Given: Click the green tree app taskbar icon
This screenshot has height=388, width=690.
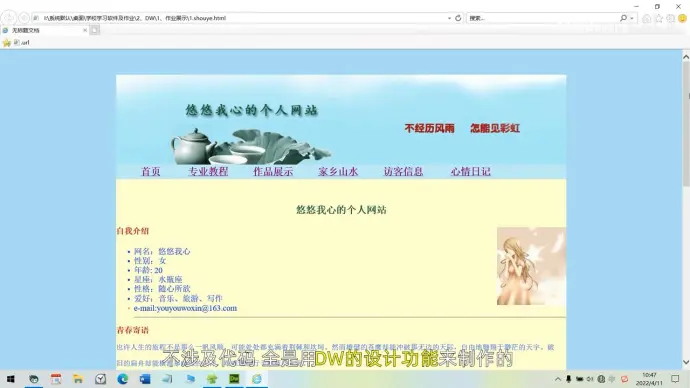Looking at the screenshot, I should [x=212, y=379].
